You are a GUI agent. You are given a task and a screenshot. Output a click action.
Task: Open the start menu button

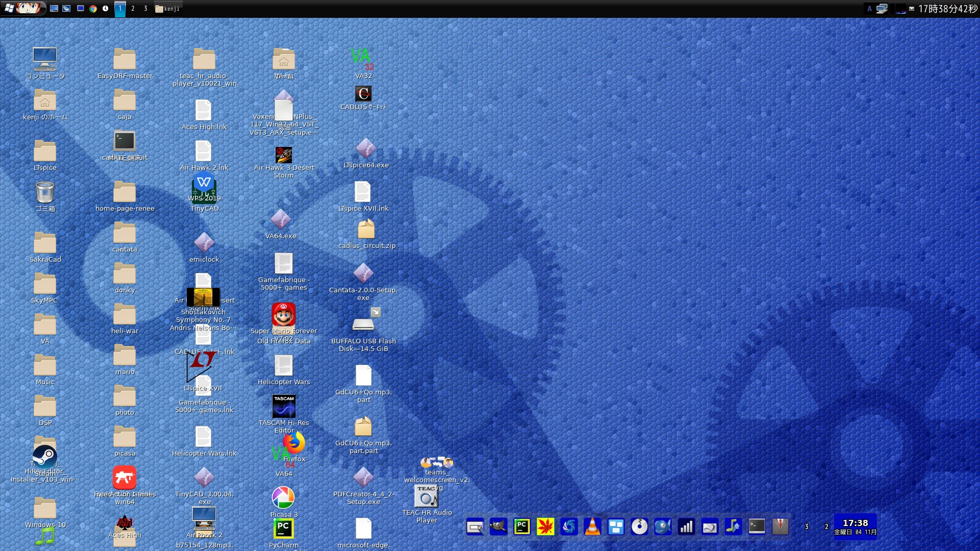[x=23, y=8]
